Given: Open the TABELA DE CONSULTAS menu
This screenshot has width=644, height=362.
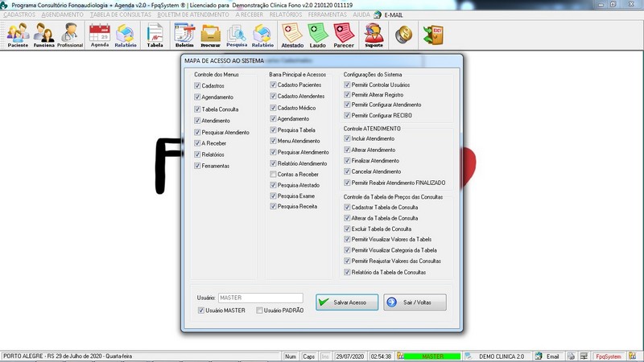Looking at the screenshot, I should 121,14.
